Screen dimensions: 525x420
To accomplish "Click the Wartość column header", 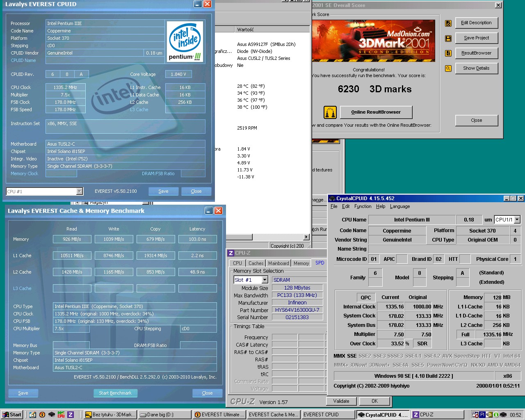I will tap(272, 30).
